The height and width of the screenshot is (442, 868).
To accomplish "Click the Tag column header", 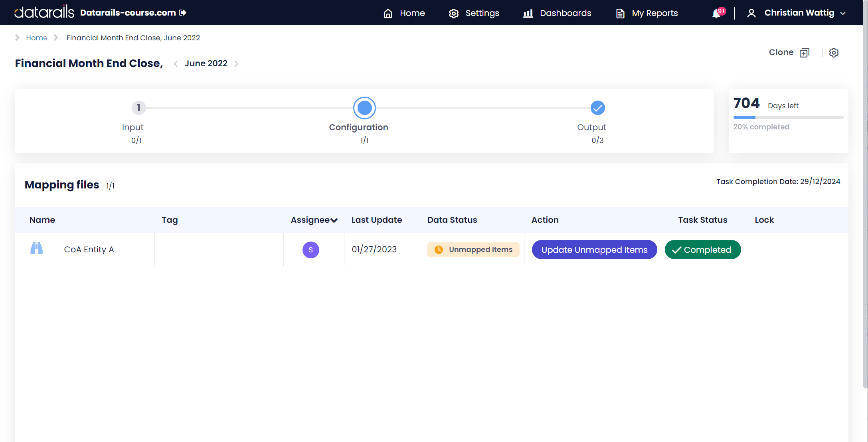I will pos(170,220).
